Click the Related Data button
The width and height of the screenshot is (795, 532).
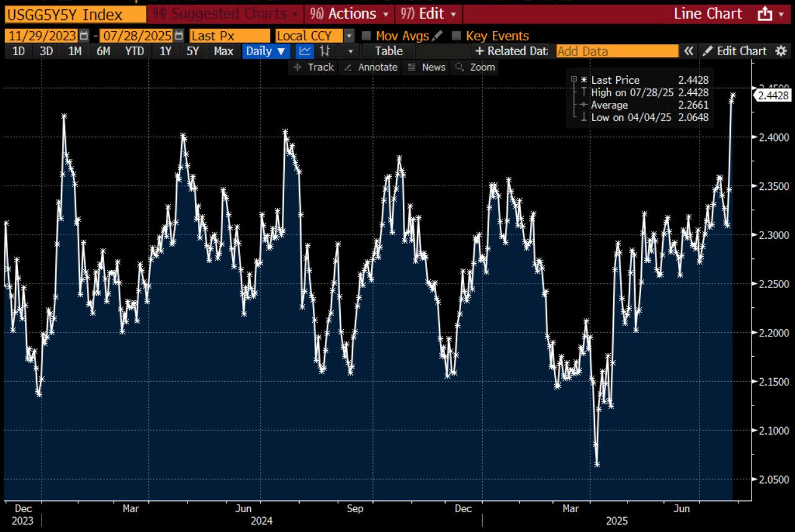[x=511, y=51]
